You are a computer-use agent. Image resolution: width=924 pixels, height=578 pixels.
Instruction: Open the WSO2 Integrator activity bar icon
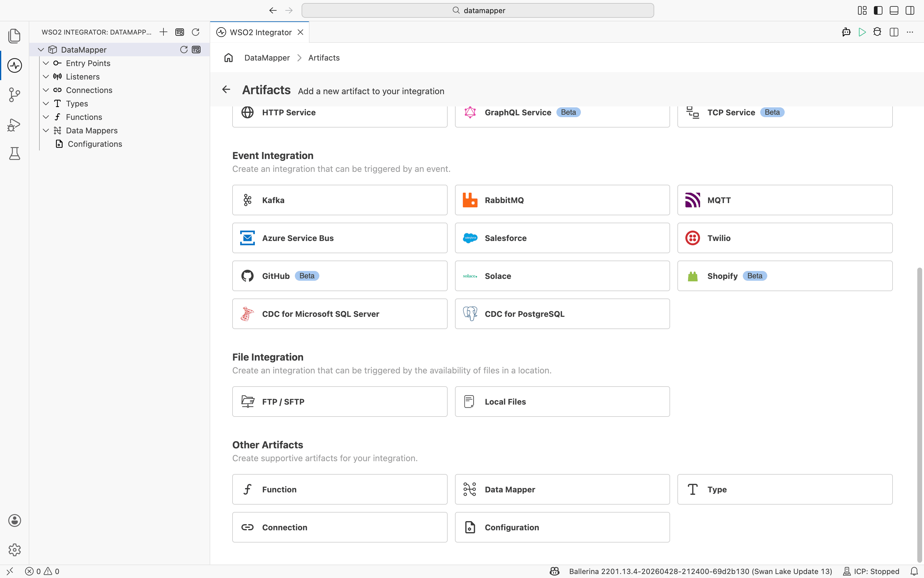(x=14, y=65)
